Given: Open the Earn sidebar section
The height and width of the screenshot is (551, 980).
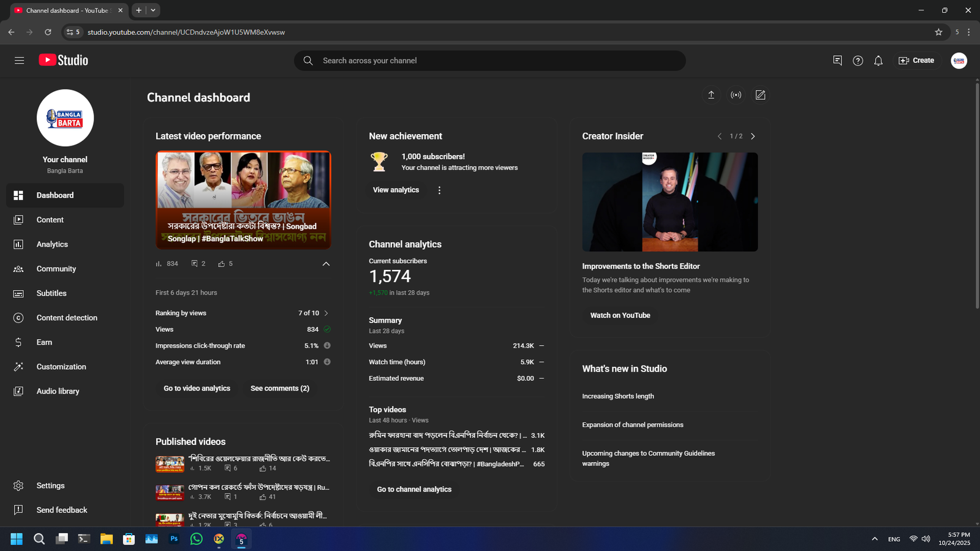Looking at the screenshot, I should click(44, 342).
